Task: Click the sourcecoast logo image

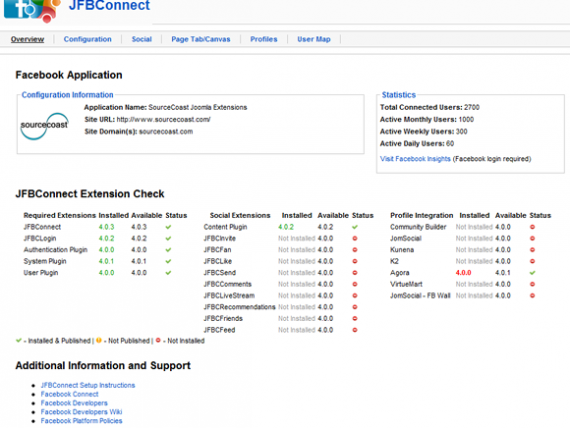Action: (44, 126)
